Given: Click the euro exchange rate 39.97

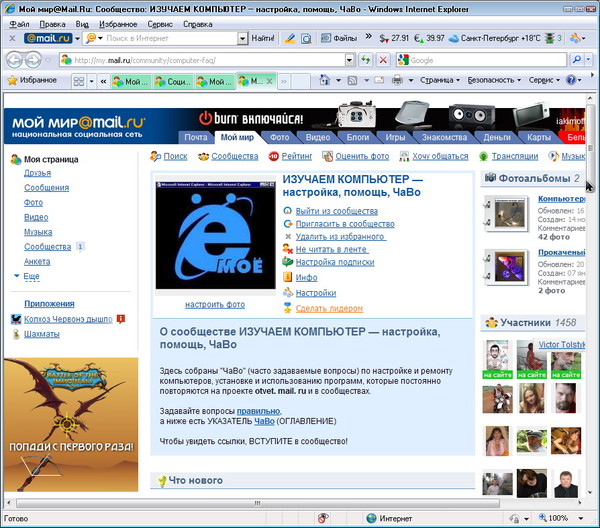Looking at the screenshot, I should [x=429, y=38].
